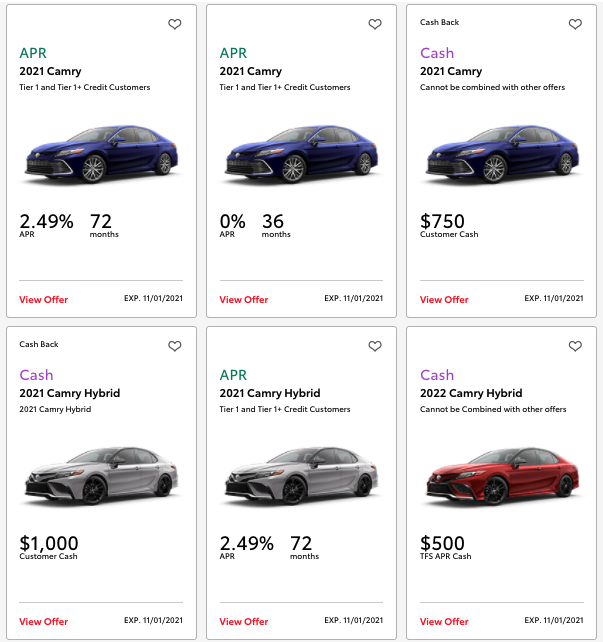Favorite the 2.49% APR 2021 Camry offer
This screenshot has width=603, height=642.
[x=175, y=24]
